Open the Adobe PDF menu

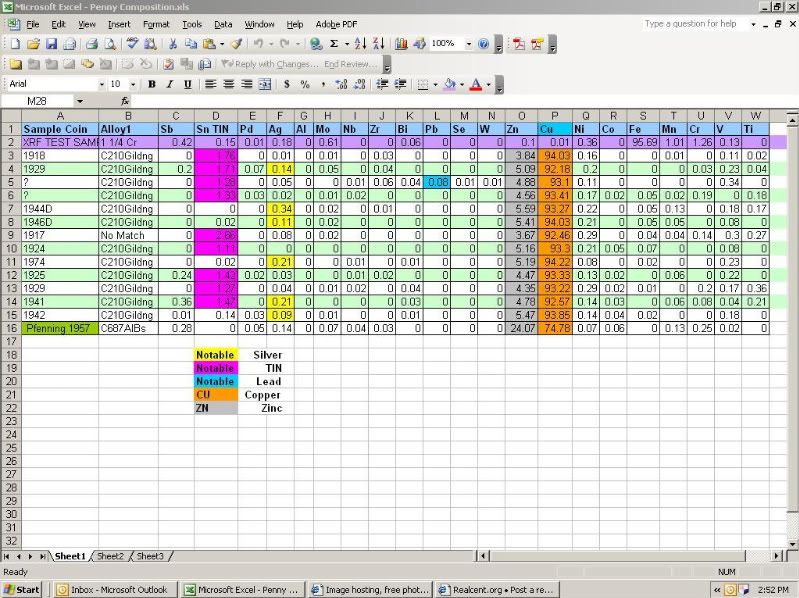pos(336,24)
